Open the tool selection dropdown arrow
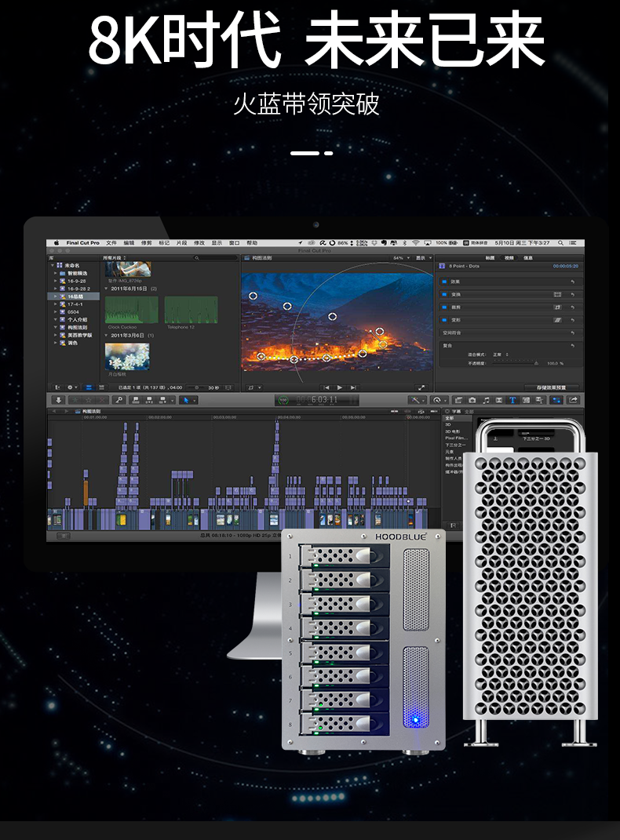Screen dimensions: 620x840 [x=194, y=400]
